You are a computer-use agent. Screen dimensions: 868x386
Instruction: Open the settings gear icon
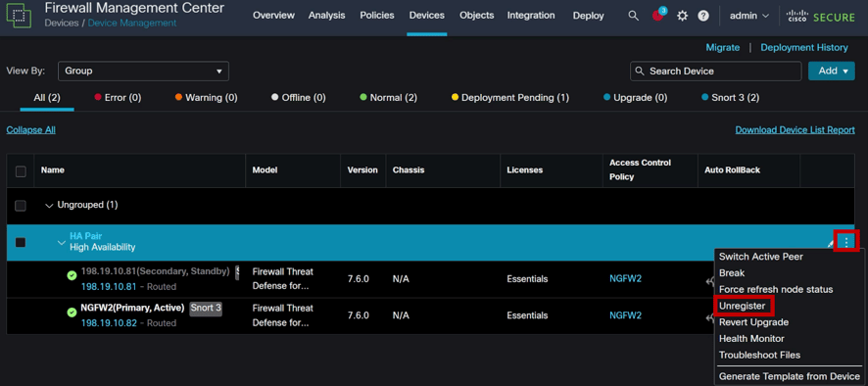(x=682, y=16)
